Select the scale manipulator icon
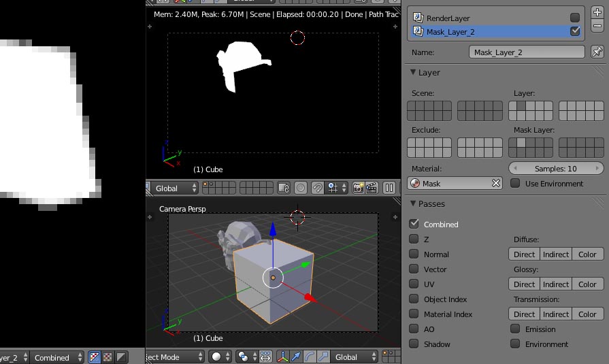 click(x=323, y=357)
